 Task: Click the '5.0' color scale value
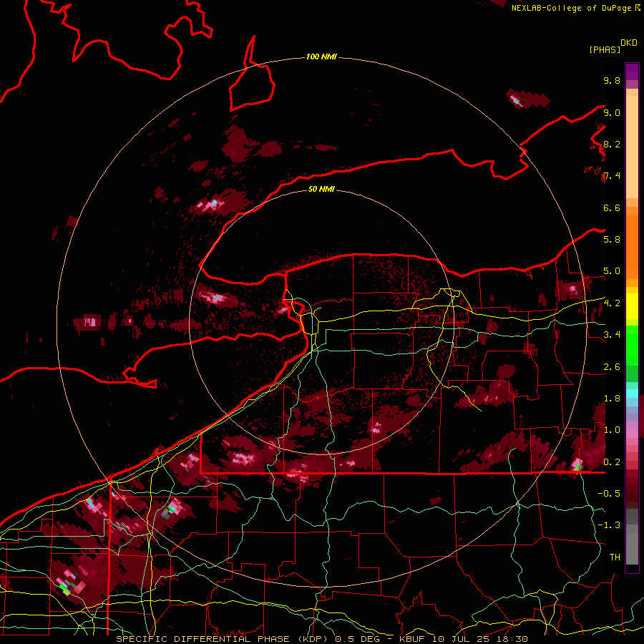pos(612,271)
